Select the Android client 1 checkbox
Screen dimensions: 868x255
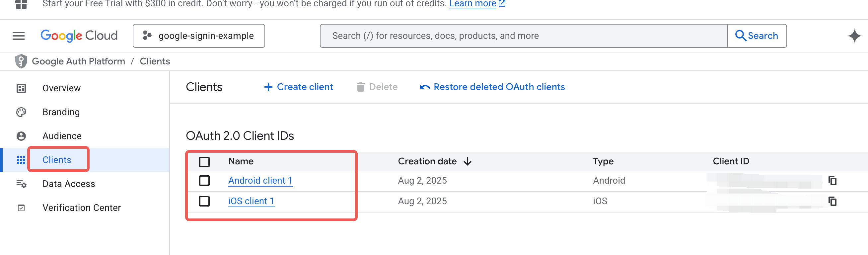coord(204,181)
